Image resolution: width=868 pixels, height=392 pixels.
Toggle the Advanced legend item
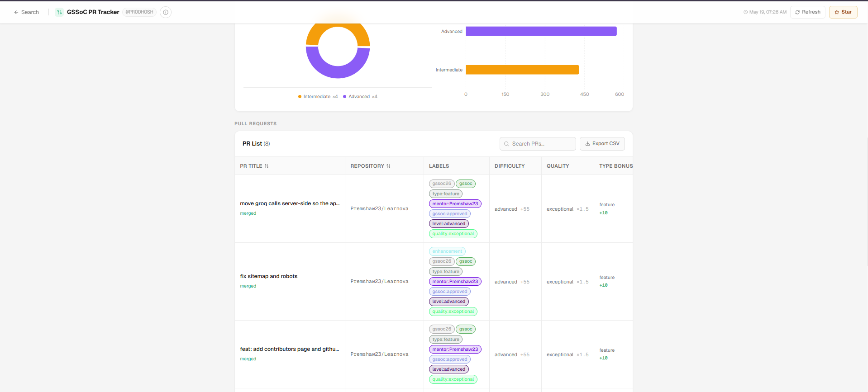coord(360,97)
